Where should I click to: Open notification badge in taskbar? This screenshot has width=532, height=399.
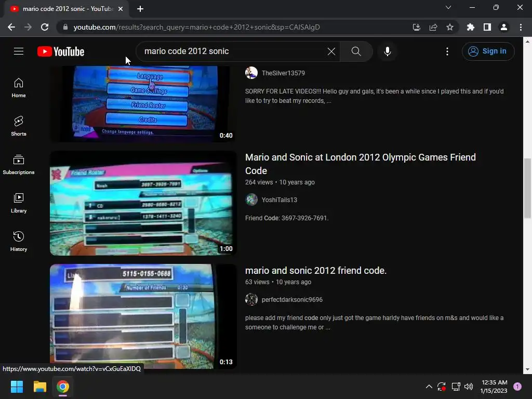[517, 387]
